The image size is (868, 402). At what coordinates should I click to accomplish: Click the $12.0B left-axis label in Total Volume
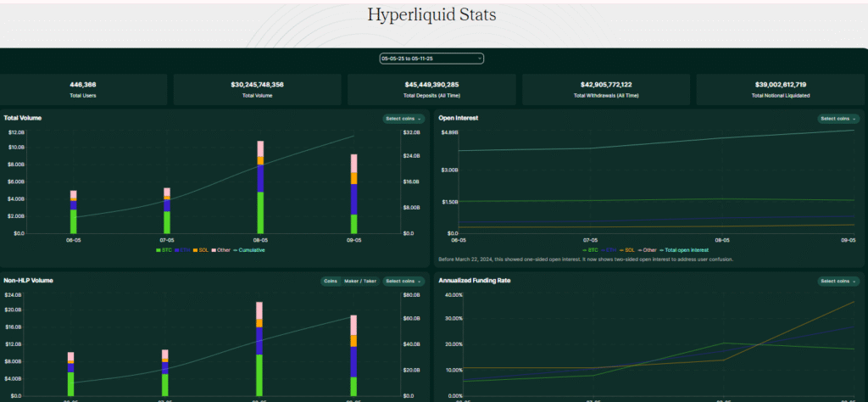click(x=16, y=132)
